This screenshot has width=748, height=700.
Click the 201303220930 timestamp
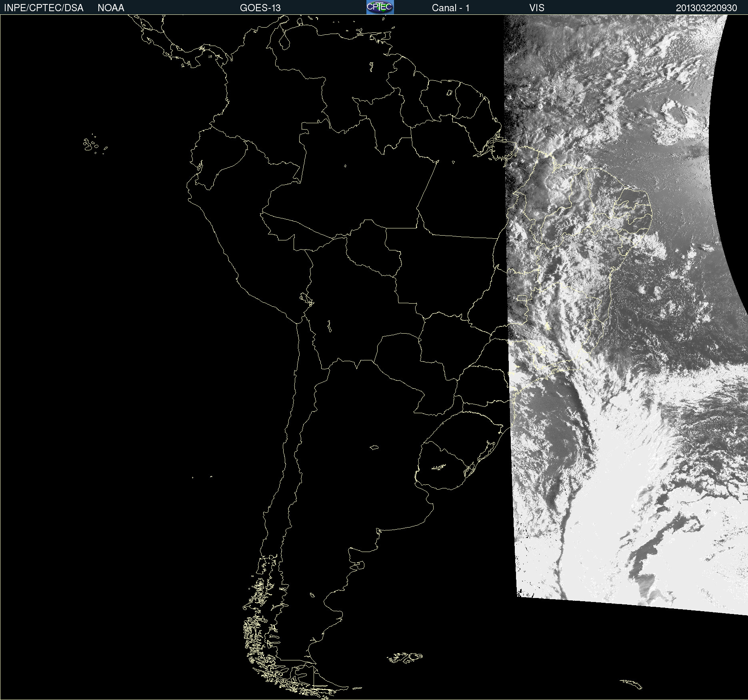(706, 8)
